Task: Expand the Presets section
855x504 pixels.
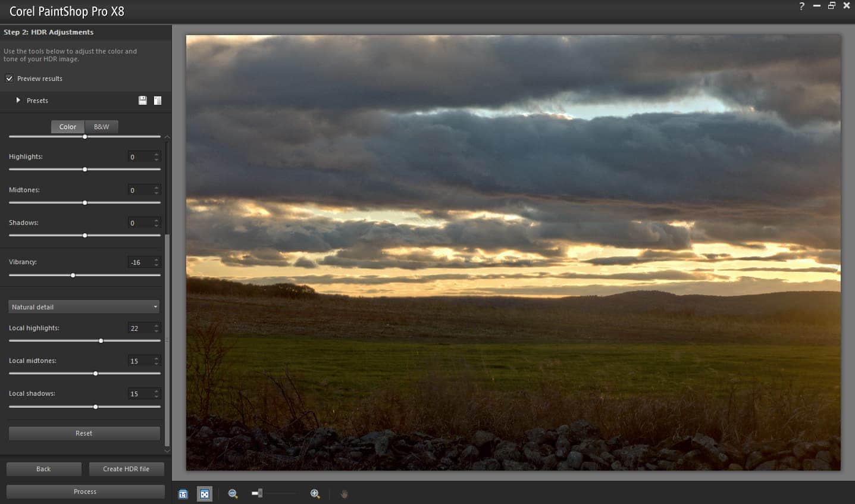Action: [x=18, y=101]
